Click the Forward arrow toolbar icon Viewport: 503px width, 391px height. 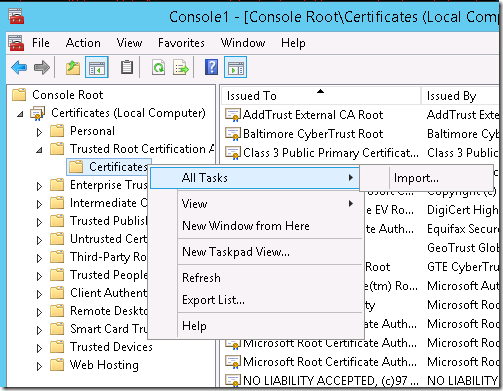42,68
